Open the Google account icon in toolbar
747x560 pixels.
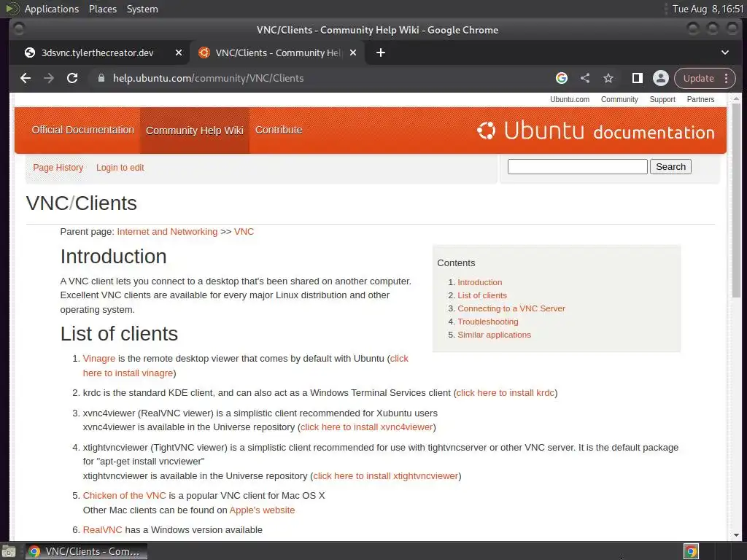[x=562, y=78]
